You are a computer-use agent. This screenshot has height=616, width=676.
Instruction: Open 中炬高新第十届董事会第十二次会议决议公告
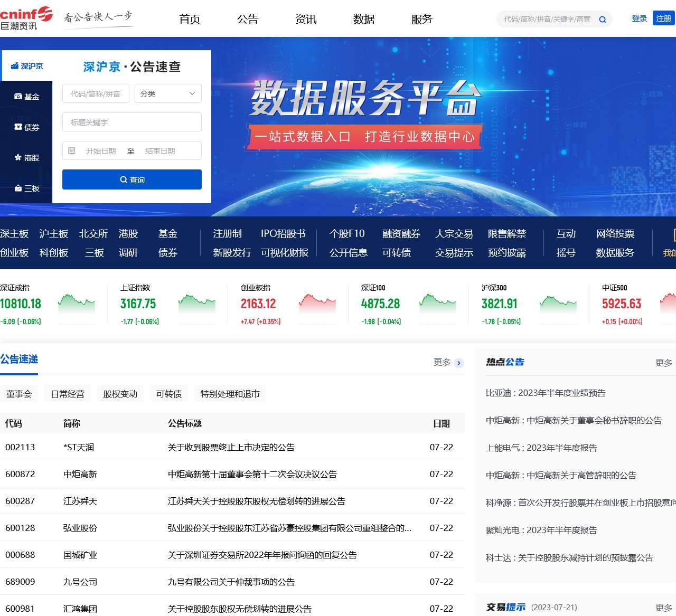(x=252, y=474)
